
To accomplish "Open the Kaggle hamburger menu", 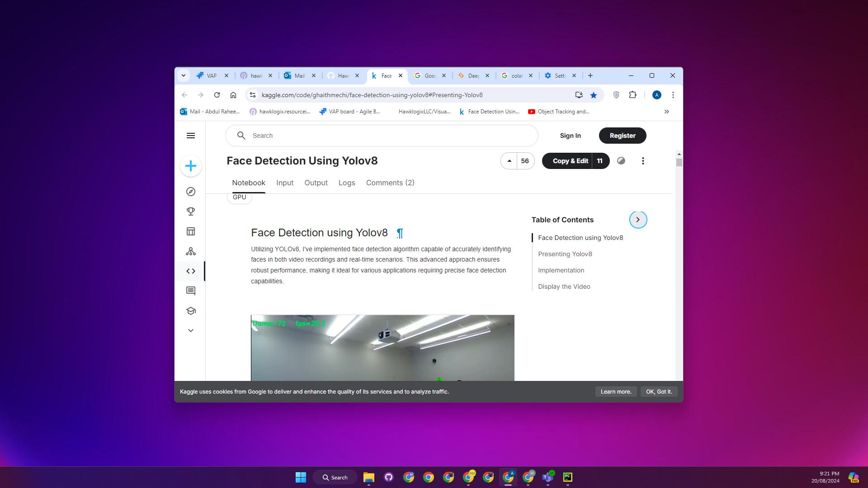I will coord(191,136).
